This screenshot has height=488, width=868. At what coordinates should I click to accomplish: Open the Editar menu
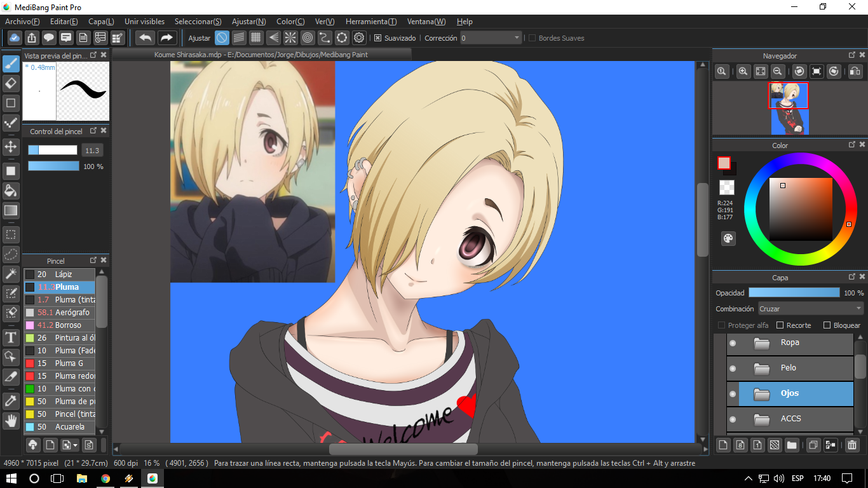[x=64, y=22]
